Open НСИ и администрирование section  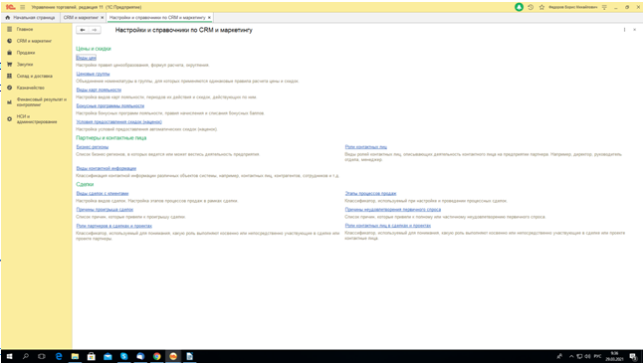pos(37,119)
